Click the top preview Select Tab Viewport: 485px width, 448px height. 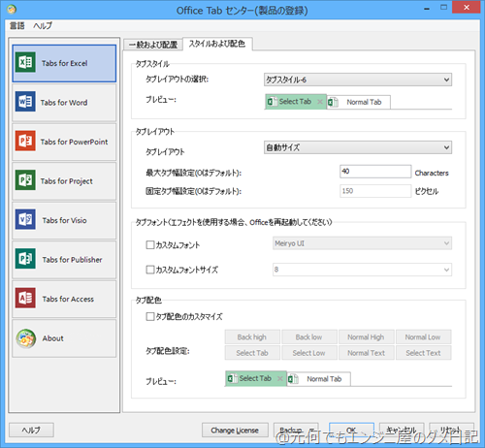[x=296, y=102]
